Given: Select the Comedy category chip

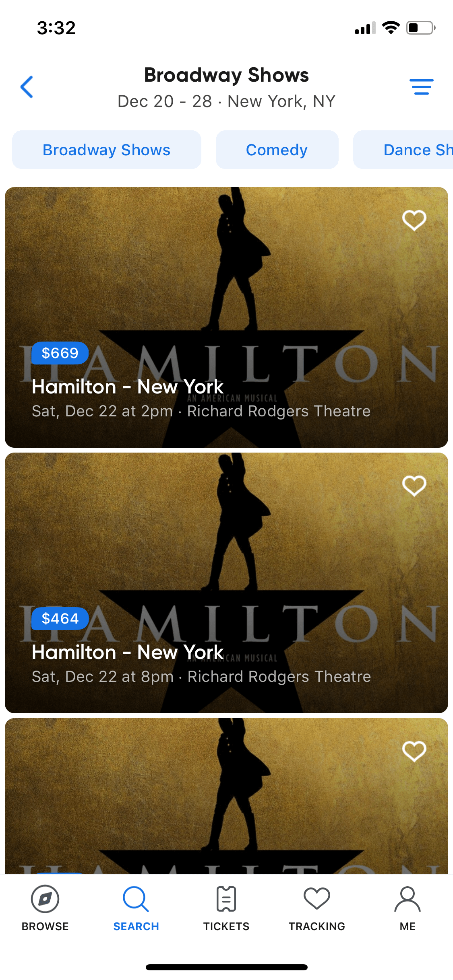Looking at the screenshot, I should coord(277,150).
